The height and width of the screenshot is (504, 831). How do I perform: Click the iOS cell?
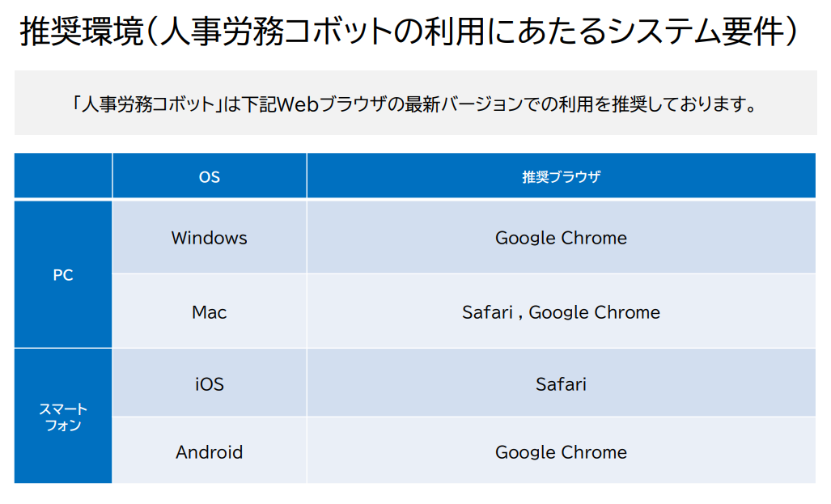(x=210, y=383)
